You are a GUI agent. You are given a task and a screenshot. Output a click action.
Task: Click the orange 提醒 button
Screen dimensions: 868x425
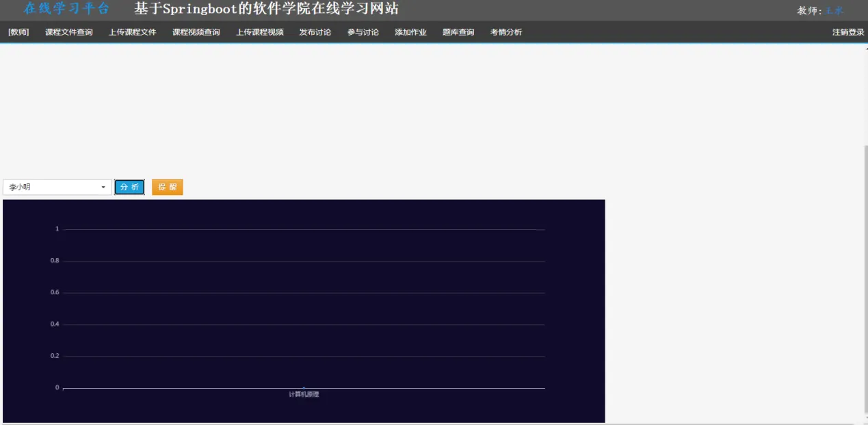coord(168,187)
